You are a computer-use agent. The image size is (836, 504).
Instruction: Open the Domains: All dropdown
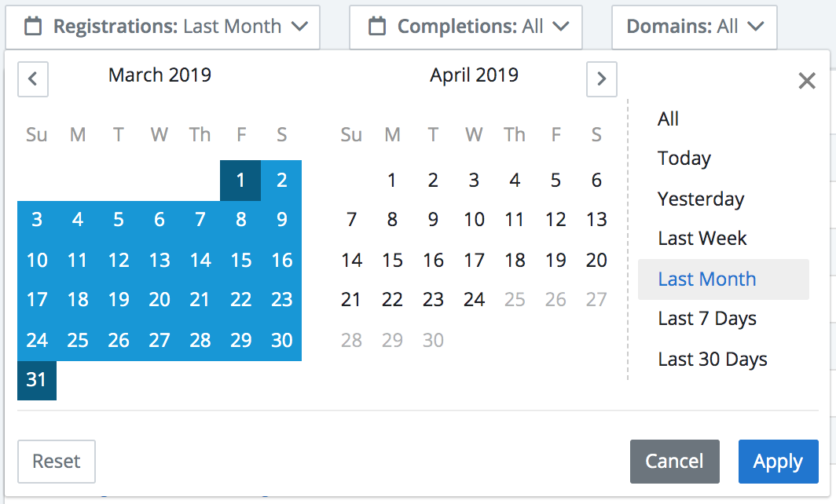pos(695,27)
